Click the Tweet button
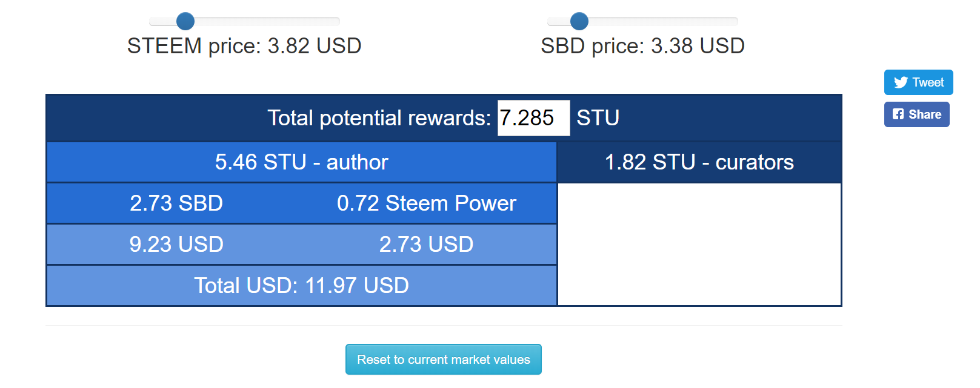This screenshot has width=980, height=388. coord(918,82)
